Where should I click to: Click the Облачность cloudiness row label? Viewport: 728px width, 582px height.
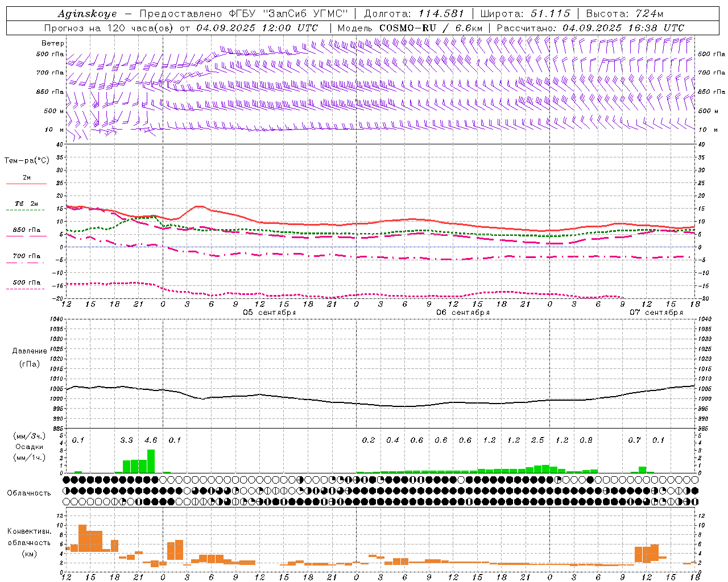pyautogui.click(x=29, y=493)
